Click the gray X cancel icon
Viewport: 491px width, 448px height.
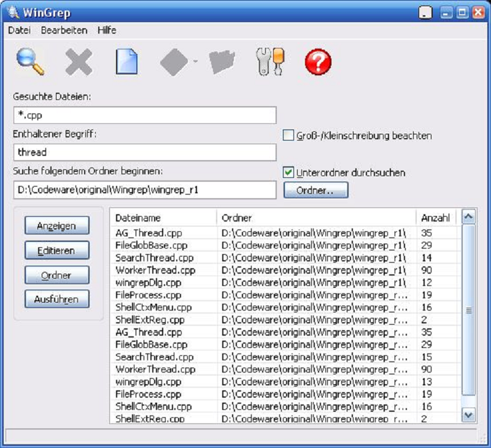click(79, 62)
